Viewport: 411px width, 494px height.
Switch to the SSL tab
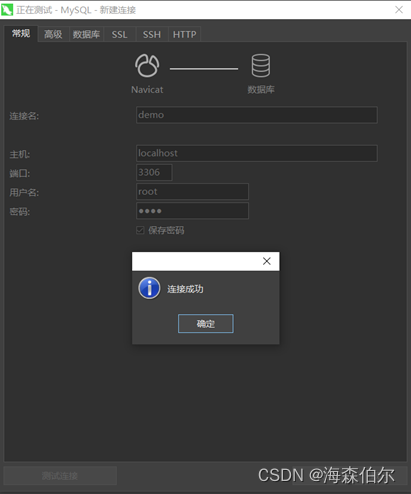[x=119, y=34]
